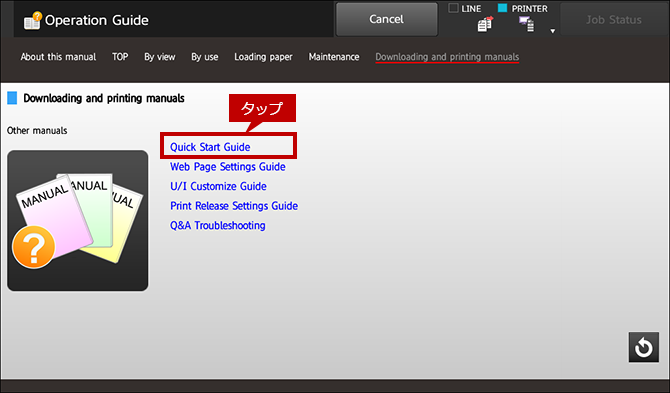Go to the TOP tab
670x393 pixels.
point(120,57)
